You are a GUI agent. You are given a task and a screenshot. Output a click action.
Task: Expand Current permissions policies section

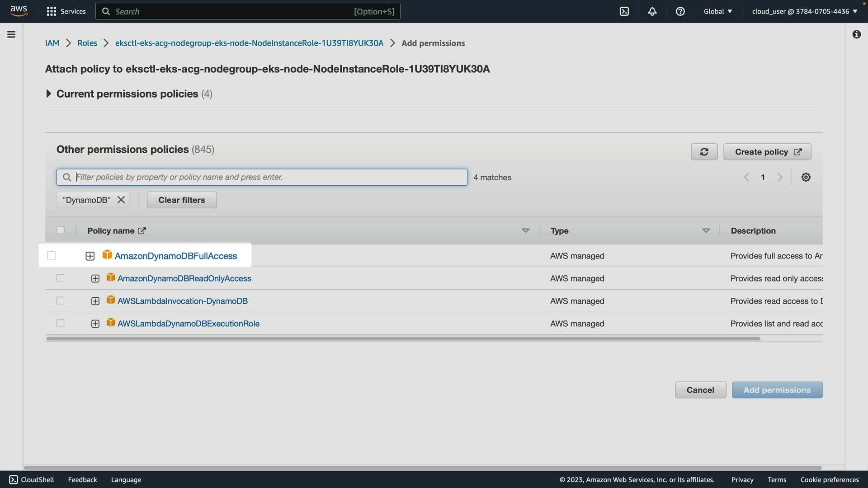48,94
